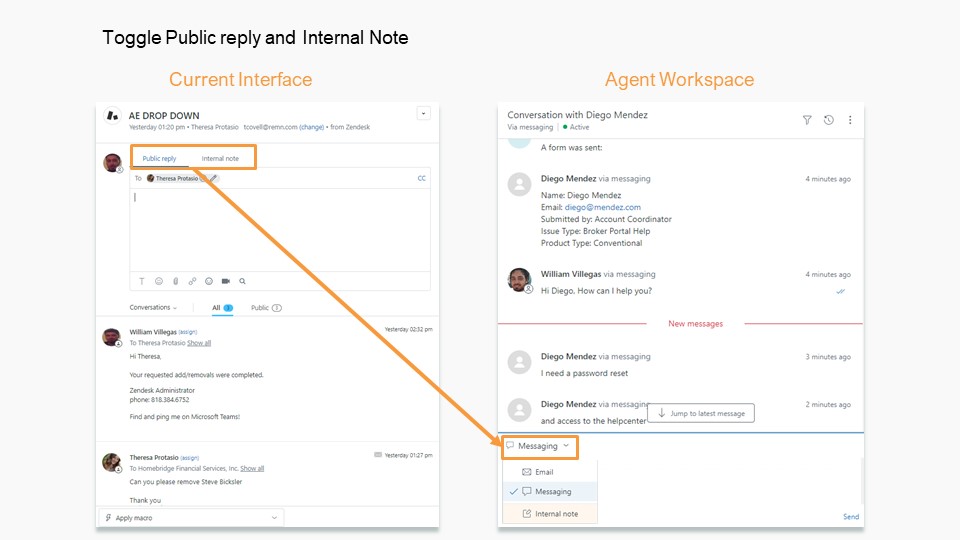Click the note icon beside Internal note option
Viewport: 960px width, 540px height.
click(x=527, y=514)
